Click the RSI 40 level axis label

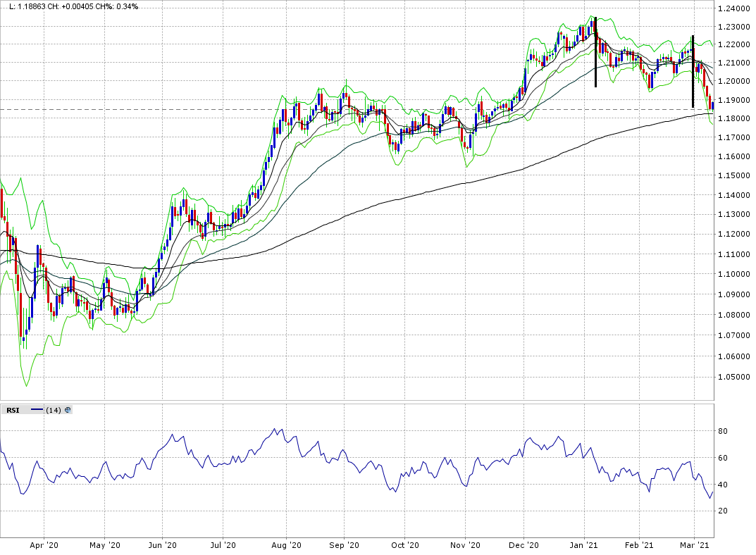pos(723,485)
